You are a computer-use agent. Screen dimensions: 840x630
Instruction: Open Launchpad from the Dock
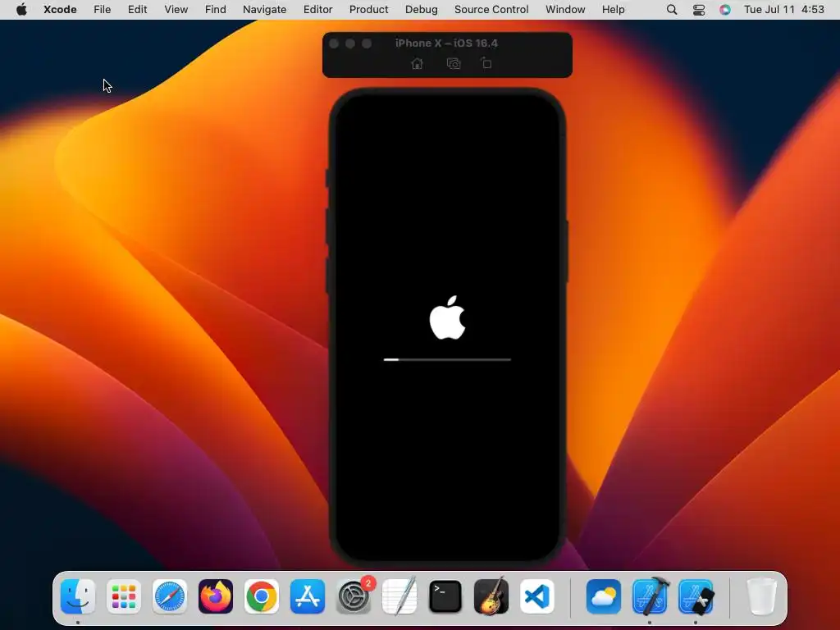(x=124, y=596)
